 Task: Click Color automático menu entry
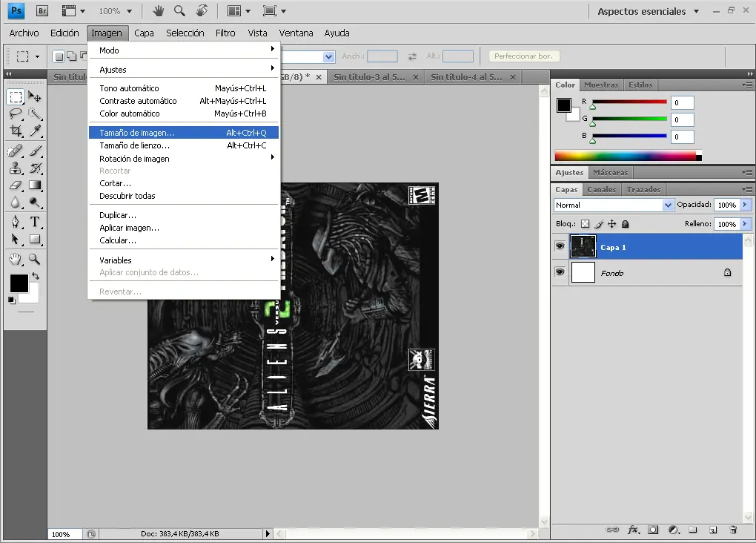[184, 113]
